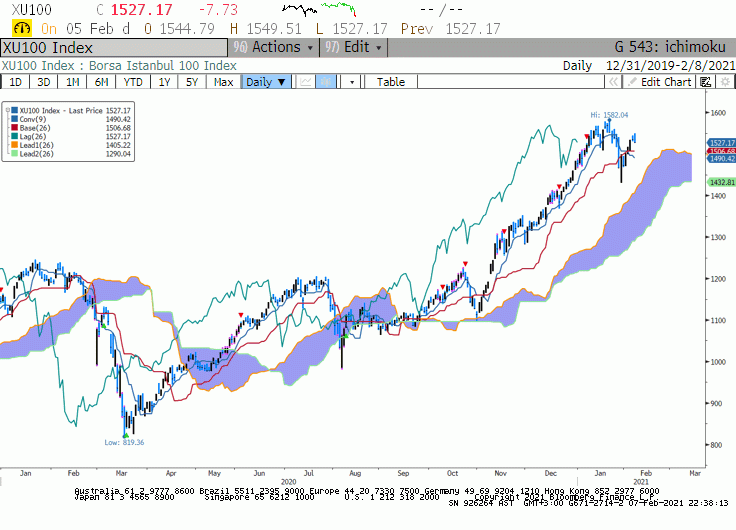Select the Lag(26) legend label
736x530 pixels.
[33, 137]
